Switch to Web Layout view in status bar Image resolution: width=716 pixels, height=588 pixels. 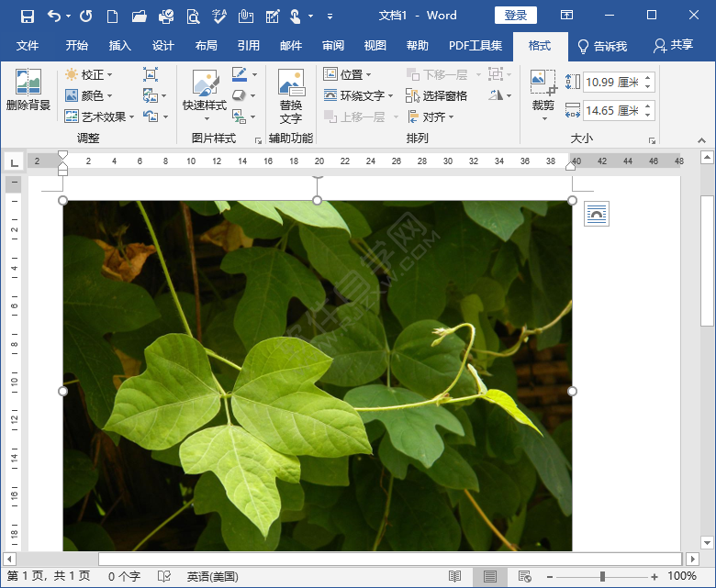(x=525, y=577)
